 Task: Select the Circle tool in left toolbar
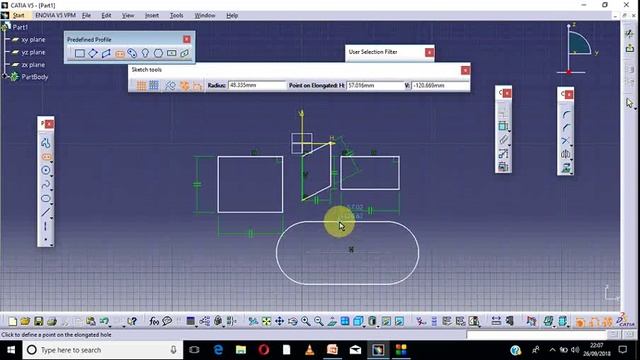pos(45,170)
